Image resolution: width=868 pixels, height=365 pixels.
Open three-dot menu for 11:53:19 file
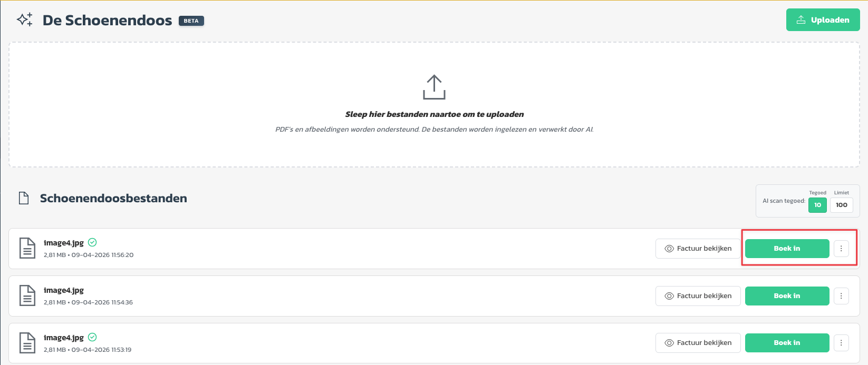(841, 343)
